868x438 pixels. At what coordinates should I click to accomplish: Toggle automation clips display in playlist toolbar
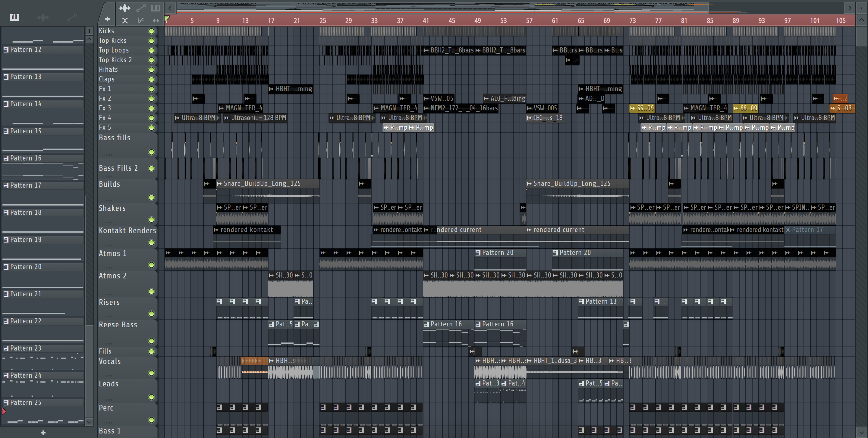click(141, 8)
